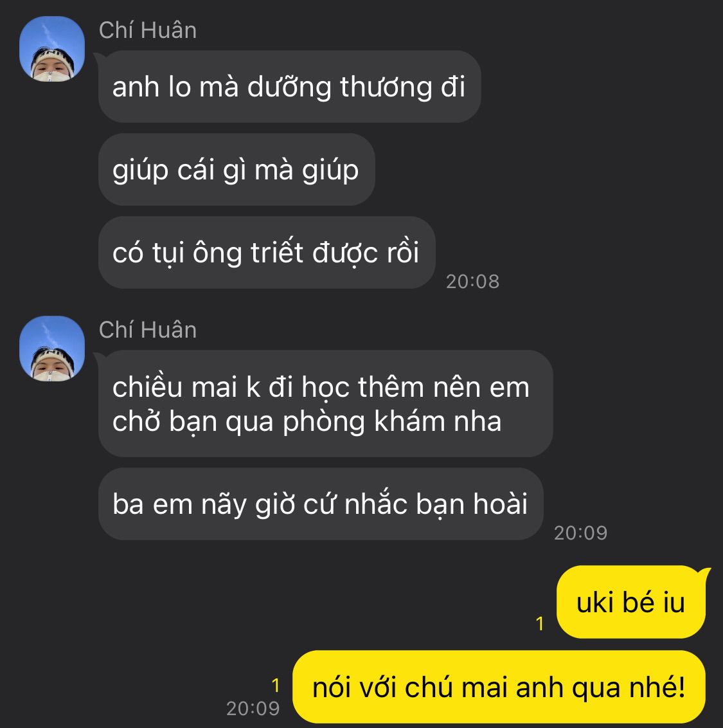
Task: Select message 'anh lo mà dưỡng thương đi'
Action: (x=290, y=87)
